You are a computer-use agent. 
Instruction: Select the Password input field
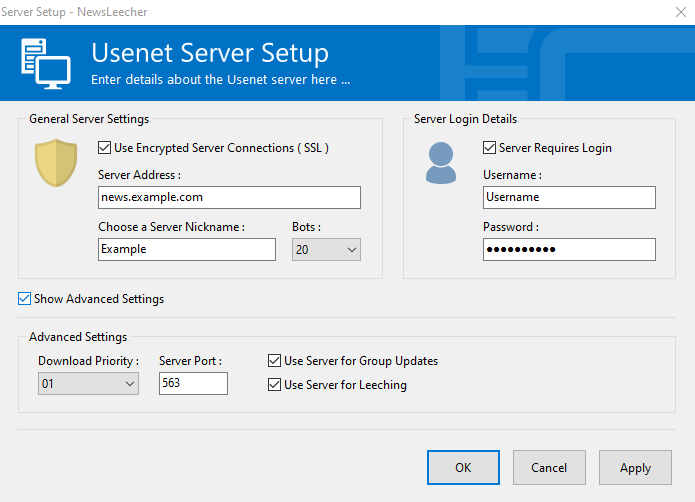tap(568, 249)
